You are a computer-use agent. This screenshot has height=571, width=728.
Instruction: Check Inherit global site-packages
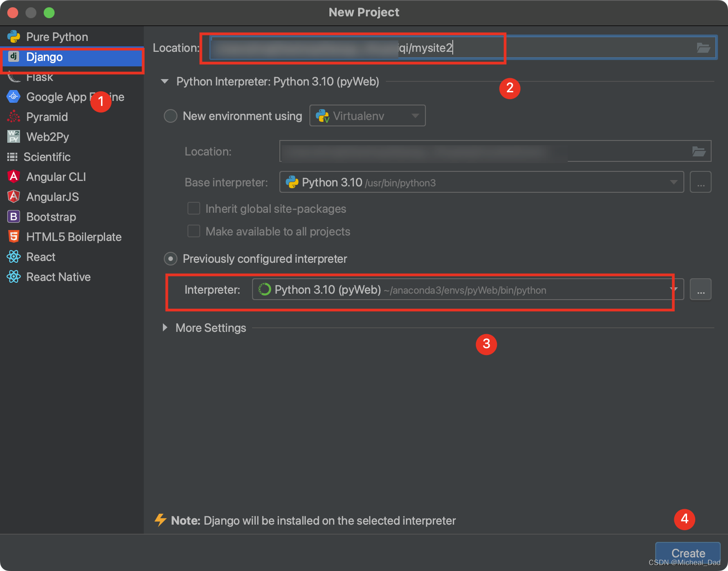(194, 209)
